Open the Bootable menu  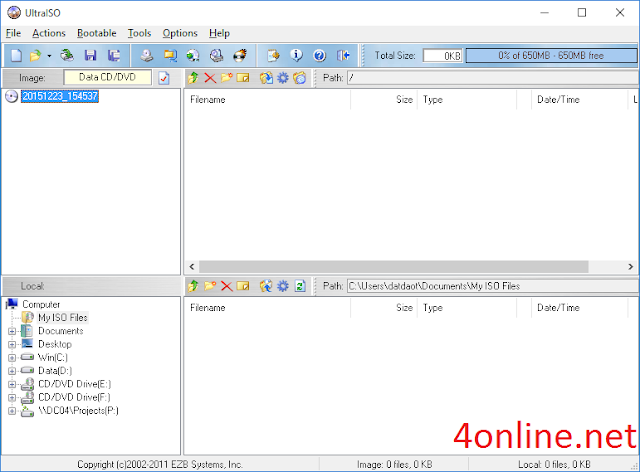click(x=97, y=33)
